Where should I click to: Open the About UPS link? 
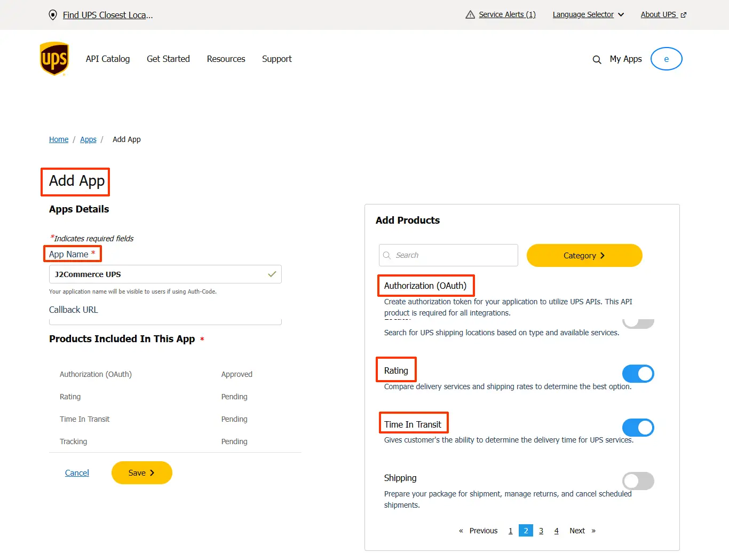659,14
